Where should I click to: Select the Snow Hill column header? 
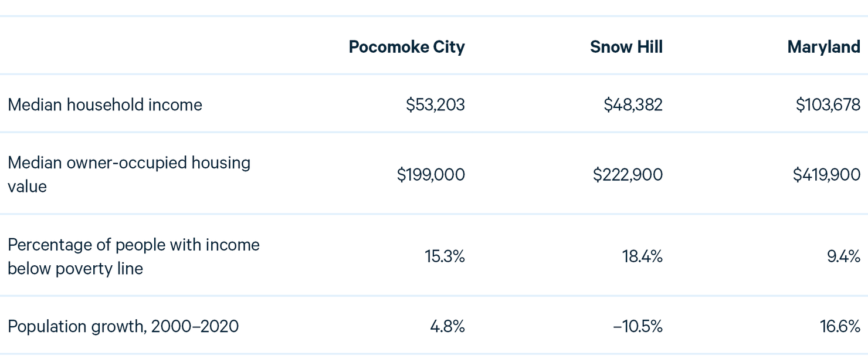pyautogui.click(x=626, y=47)
